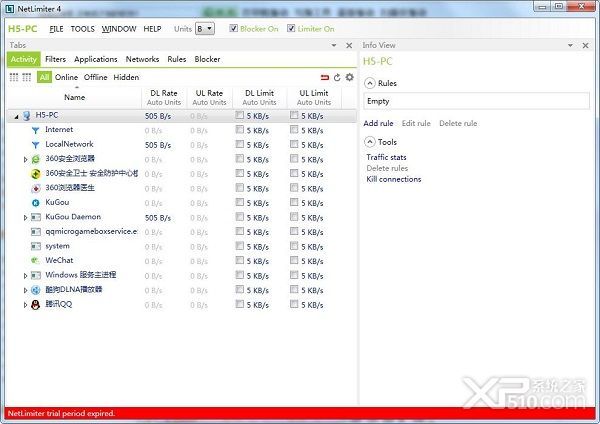
Task: Click the 酷狗DLNA播放器 icon
Action: click(36, 290)
